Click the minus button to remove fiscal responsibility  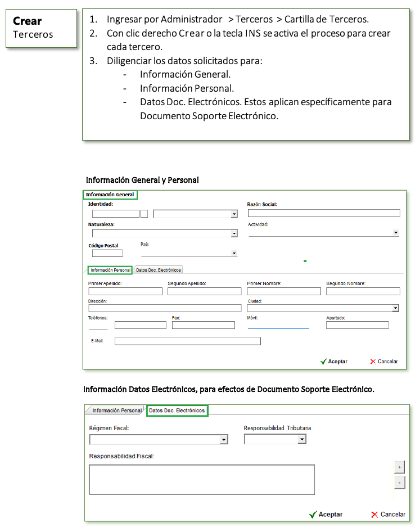[400, 483]
